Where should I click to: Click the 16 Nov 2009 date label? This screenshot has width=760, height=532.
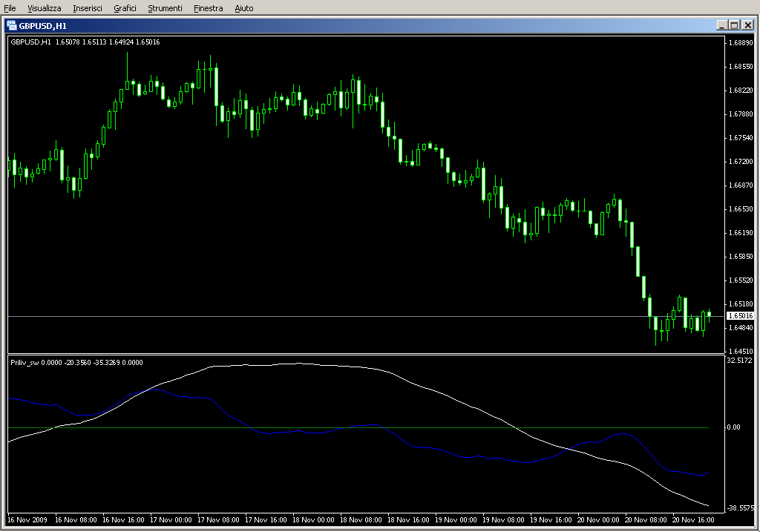tap(27, 520)
